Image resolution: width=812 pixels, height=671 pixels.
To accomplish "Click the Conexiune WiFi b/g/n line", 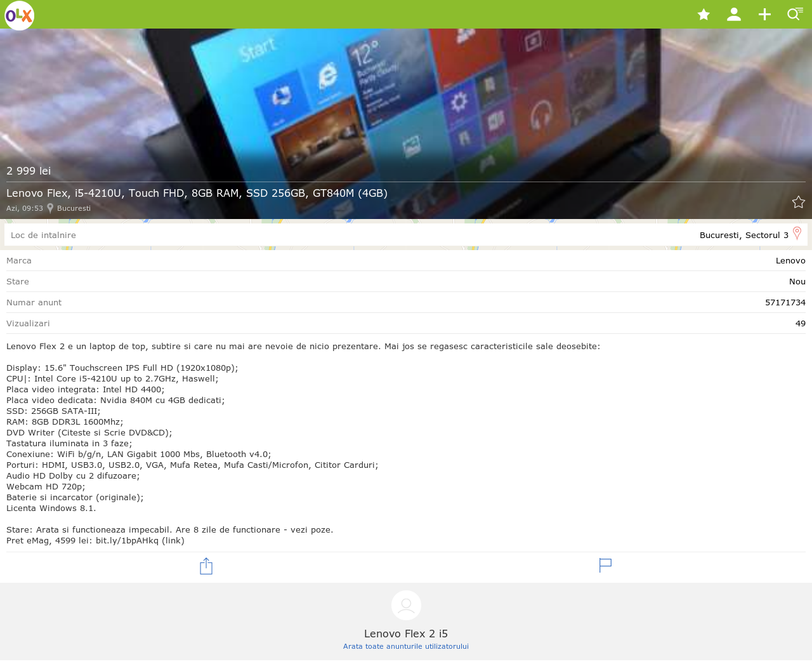I will coord(139,454).
